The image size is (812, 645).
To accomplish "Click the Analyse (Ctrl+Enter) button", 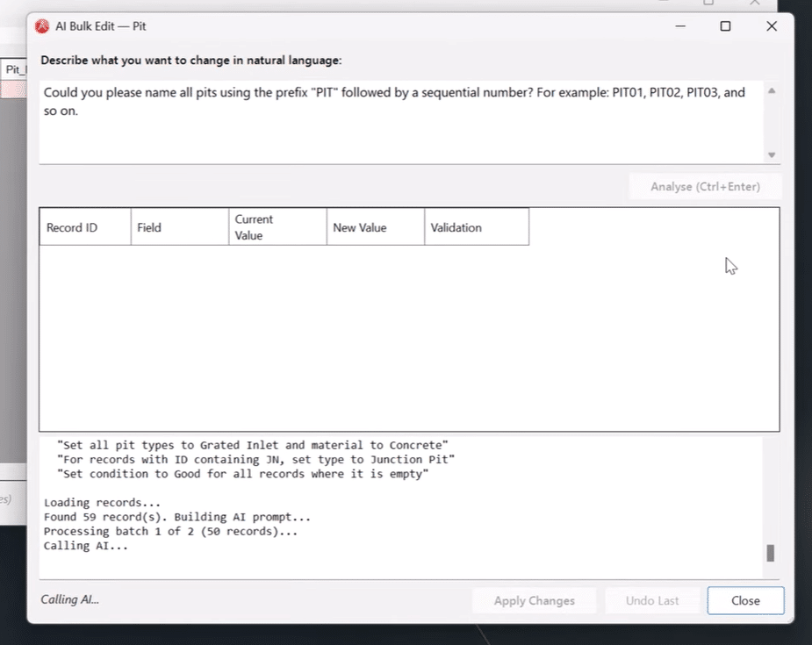I will [705, 186].
